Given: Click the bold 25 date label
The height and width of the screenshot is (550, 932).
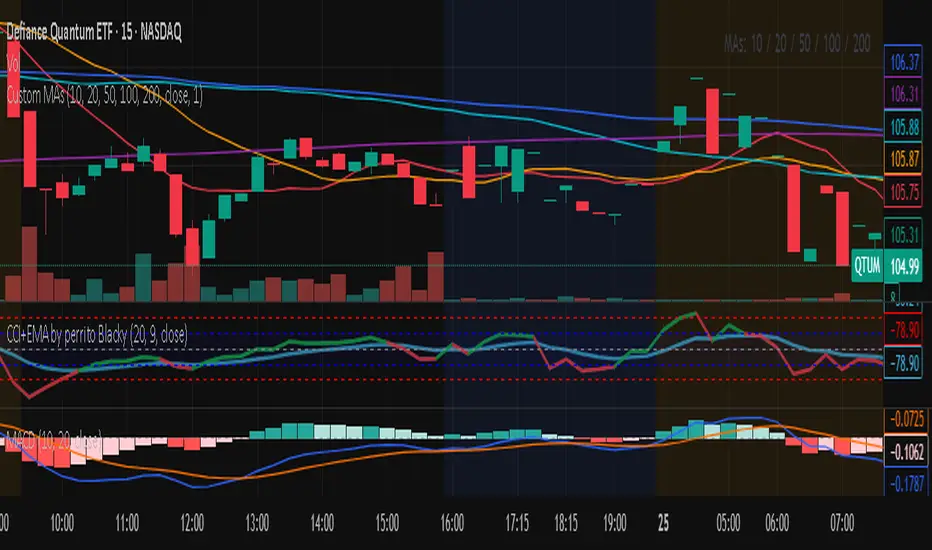Looking at the screenshot, I should click(663, 523).
